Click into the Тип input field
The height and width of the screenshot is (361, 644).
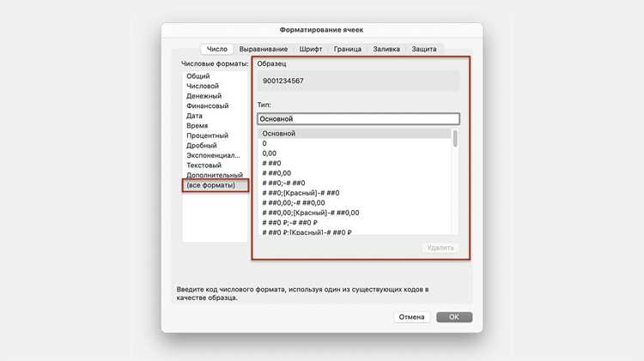pyautogui.click(x=358, y=119)
